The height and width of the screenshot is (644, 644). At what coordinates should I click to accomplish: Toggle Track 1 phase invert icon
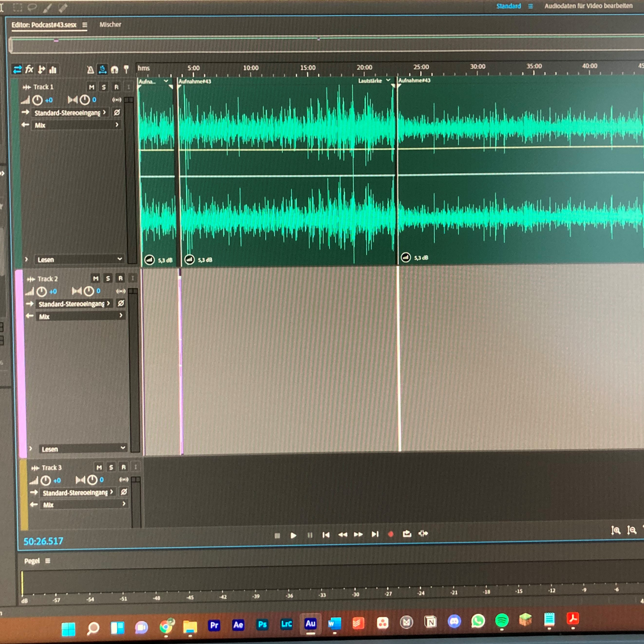tap(117, 112)
